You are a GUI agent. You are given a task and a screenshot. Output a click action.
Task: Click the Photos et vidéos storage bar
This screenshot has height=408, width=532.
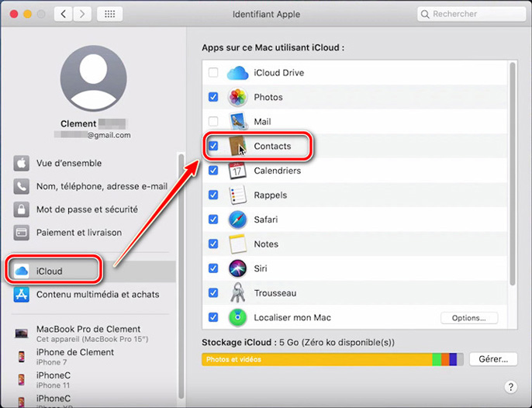tap(317, 359)
